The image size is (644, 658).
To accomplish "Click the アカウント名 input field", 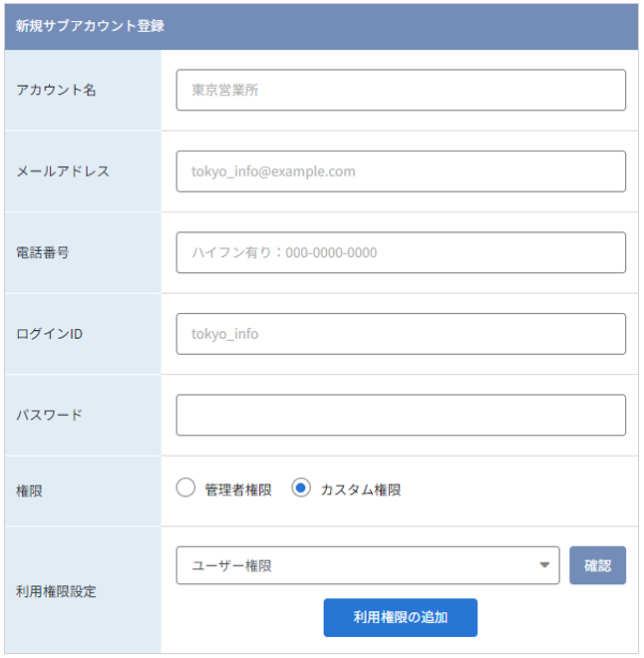I will pos(401,90).
